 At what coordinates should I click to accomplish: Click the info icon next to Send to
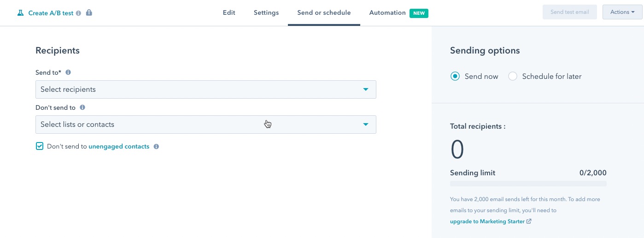68,72
